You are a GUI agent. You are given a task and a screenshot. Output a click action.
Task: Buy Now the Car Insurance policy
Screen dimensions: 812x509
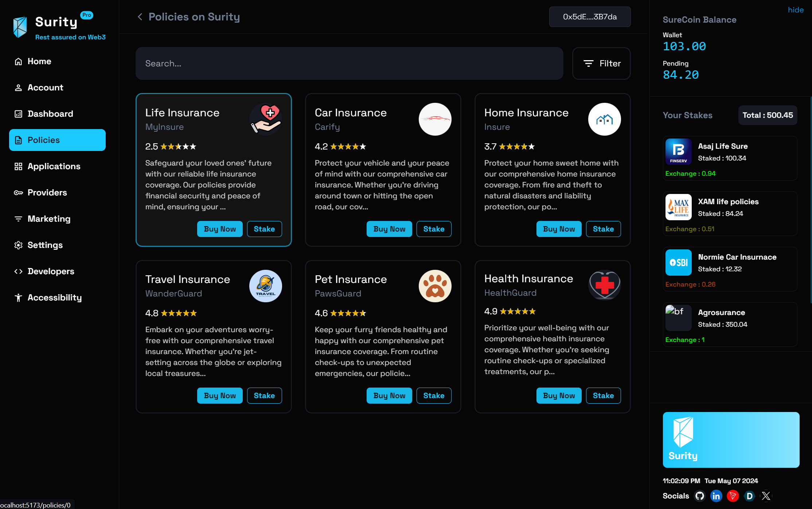(x=389, y=229)
